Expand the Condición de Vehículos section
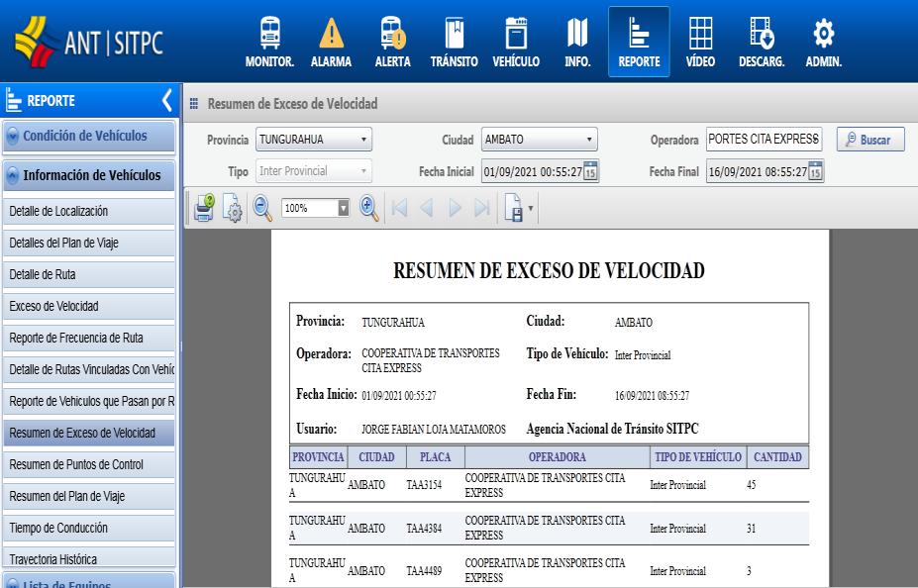918x588 pixels. [x=89, y=137]
